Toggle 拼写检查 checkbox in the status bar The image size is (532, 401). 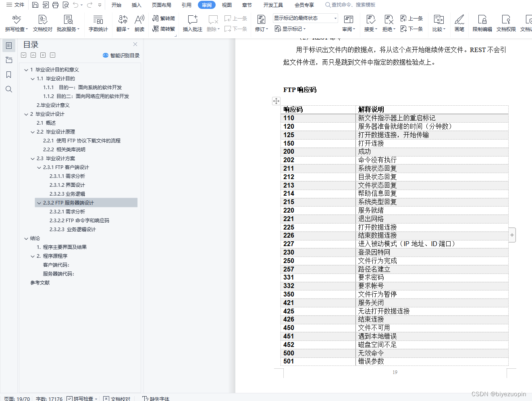pos(69,399)
